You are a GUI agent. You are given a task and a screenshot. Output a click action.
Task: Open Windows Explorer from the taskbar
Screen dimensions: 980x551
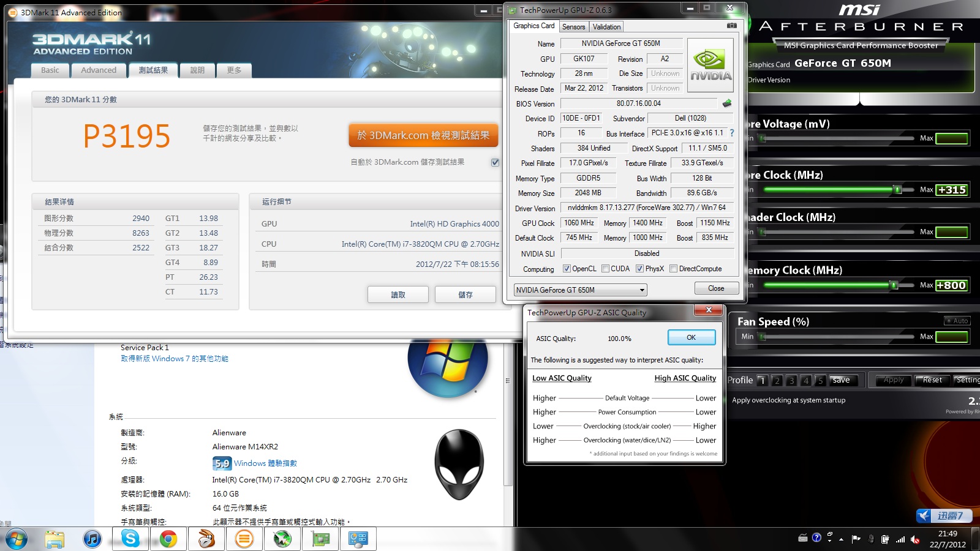point(55,539)
